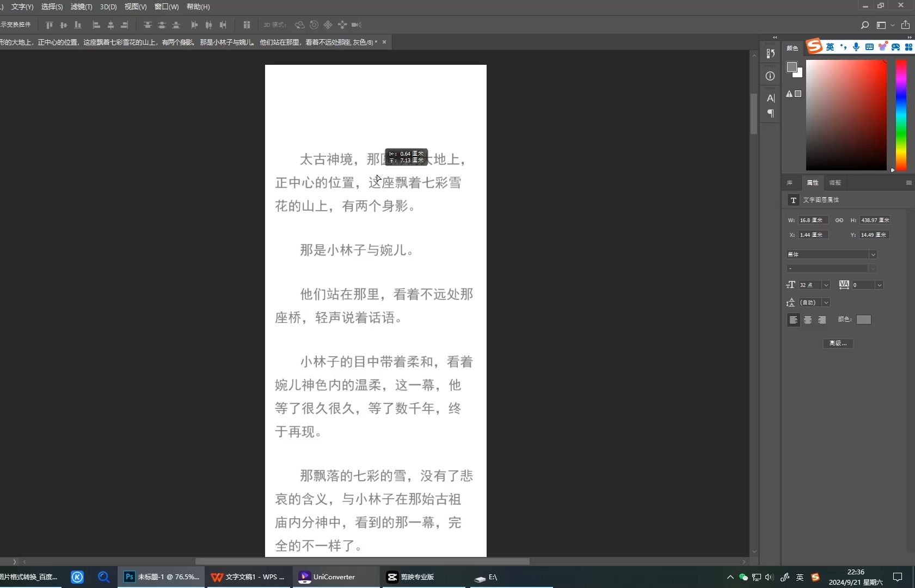
Task: Open UniConverter from the taskbar
Action: [334, 577]
